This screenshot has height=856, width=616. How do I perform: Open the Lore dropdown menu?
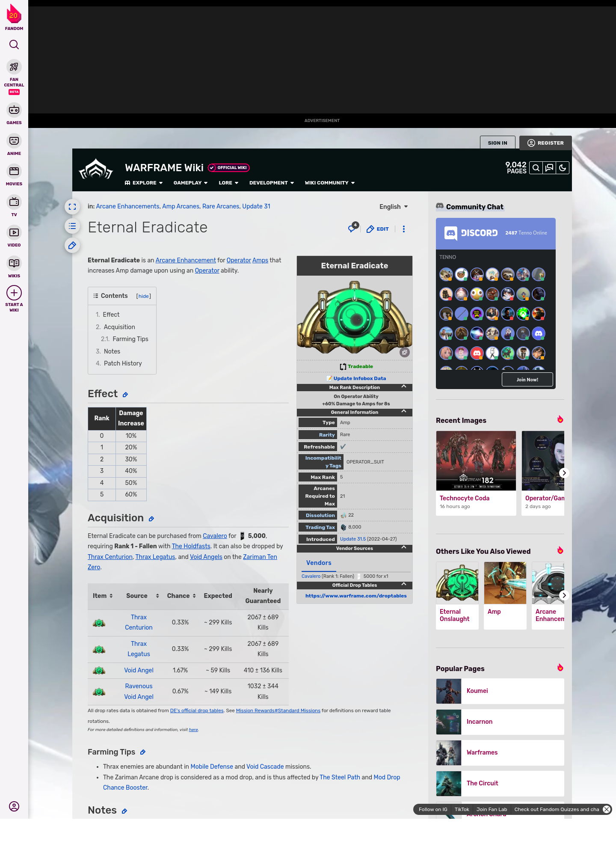(228, 183)
